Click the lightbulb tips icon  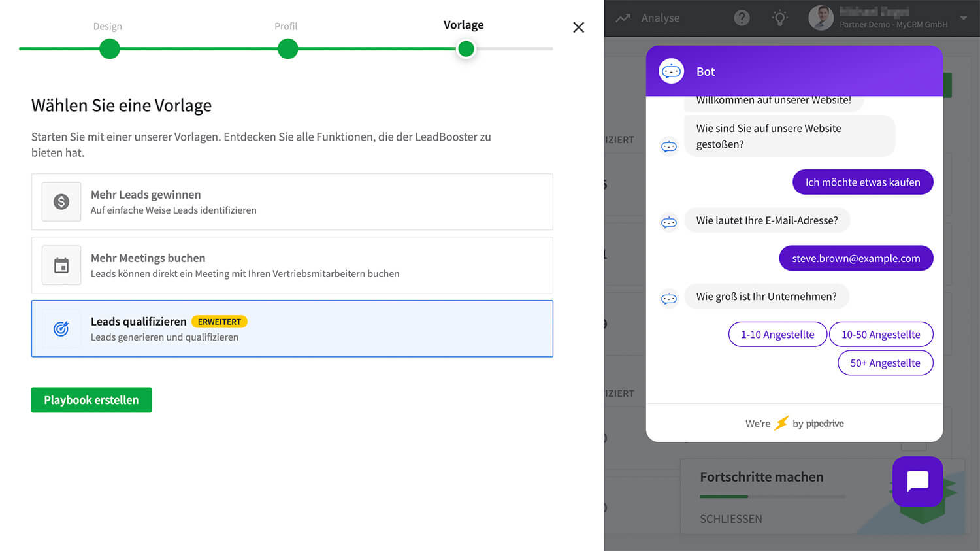779,18
